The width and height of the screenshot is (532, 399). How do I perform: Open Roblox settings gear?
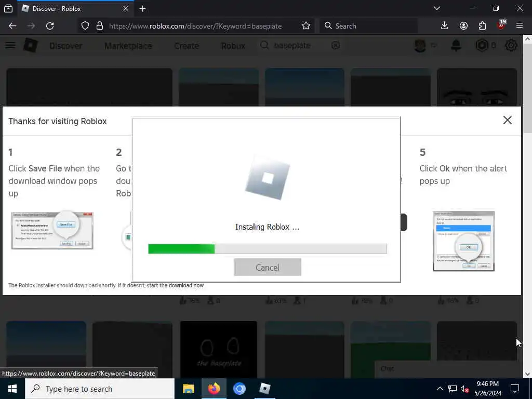(511, 46)
